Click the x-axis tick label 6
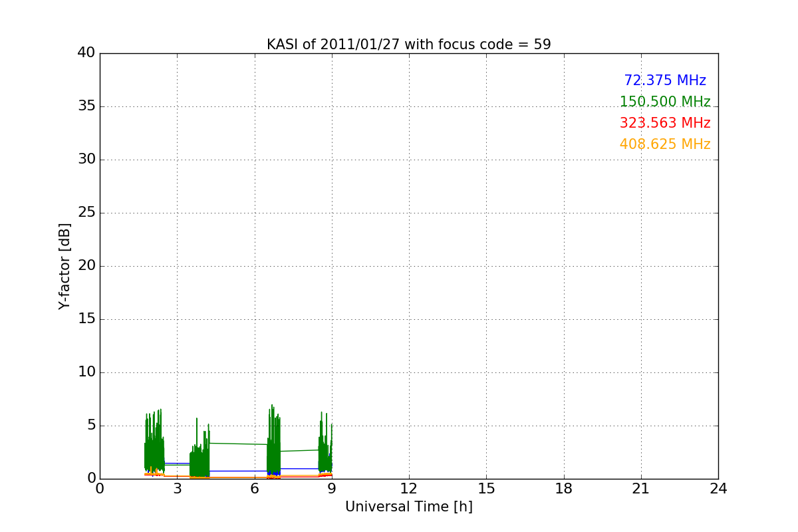This screenshot has height=532, width=798. point(255,488)
